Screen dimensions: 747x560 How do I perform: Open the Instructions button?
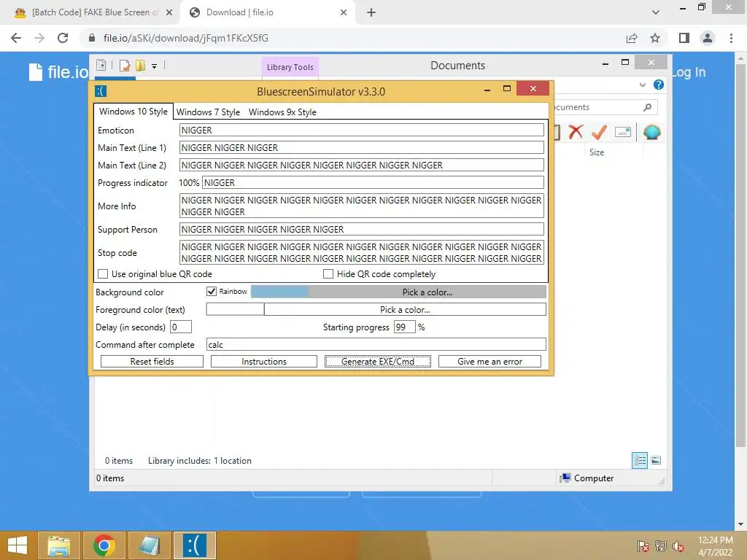point(264,362)
